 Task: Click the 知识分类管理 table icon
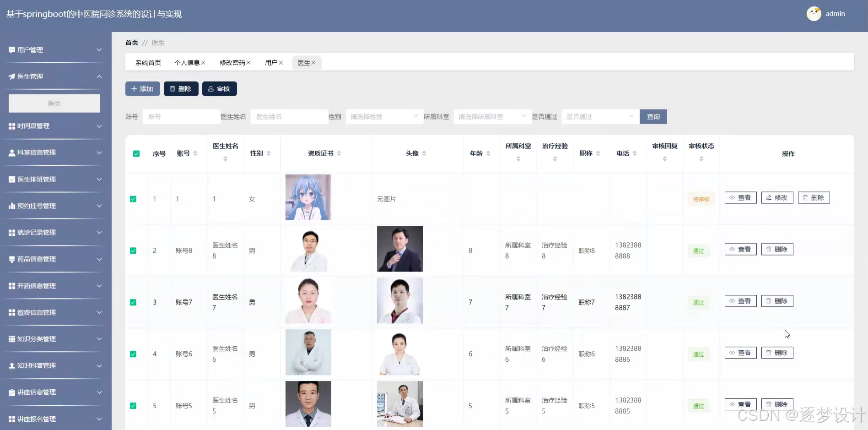(x=12, y=339)
